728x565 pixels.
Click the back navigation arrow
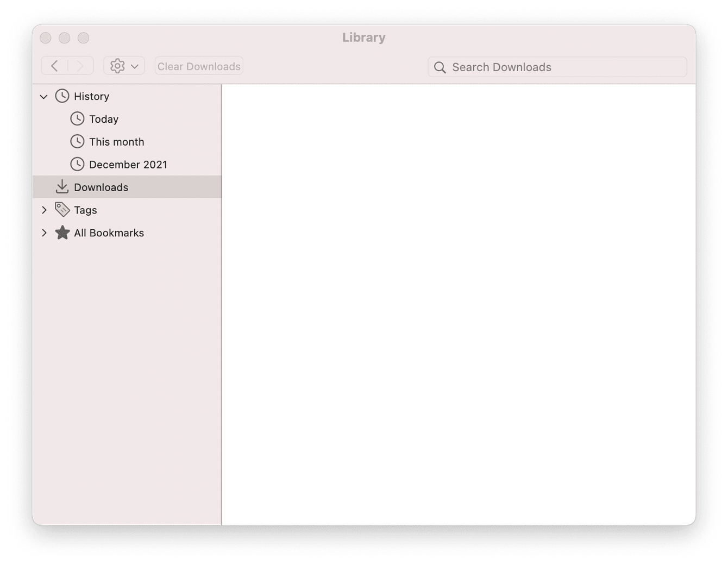point(54,65)
